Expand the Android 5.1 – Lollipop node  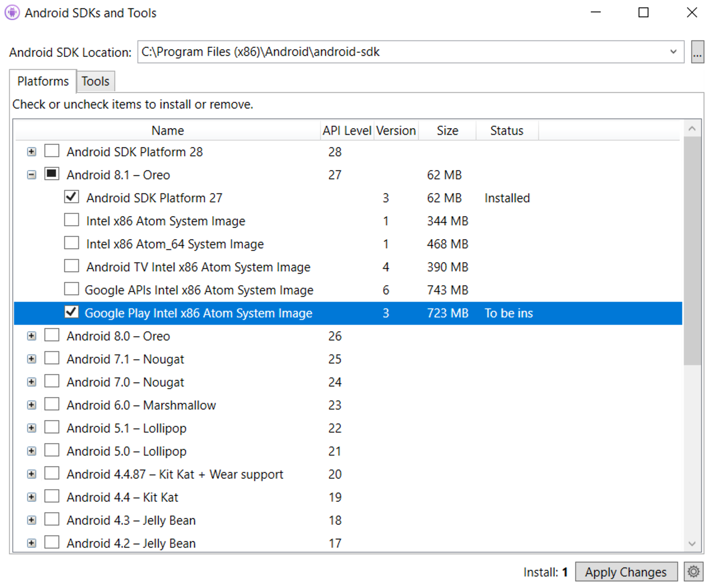(31, 428)
